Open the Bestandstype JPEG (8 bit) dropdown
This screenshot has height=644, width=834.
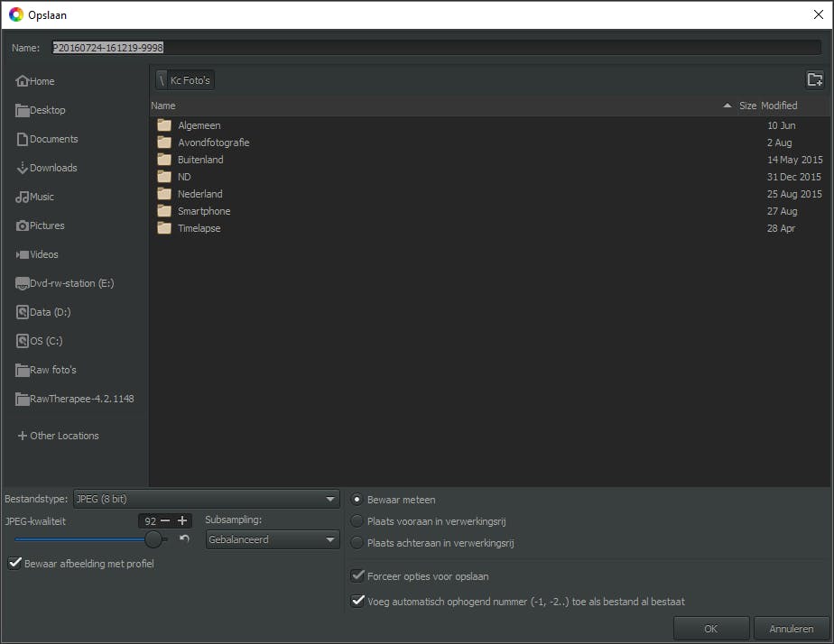(207, 499)
